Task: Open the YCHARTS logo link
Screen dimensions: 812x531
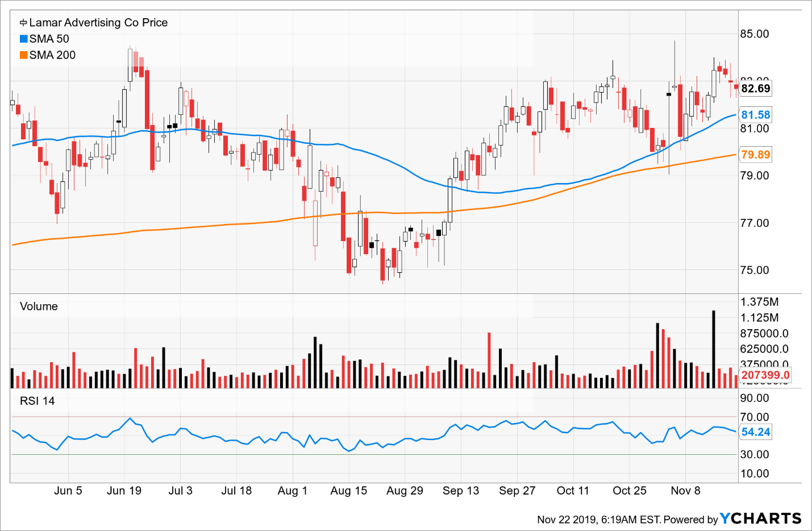Action: [761, 518]
